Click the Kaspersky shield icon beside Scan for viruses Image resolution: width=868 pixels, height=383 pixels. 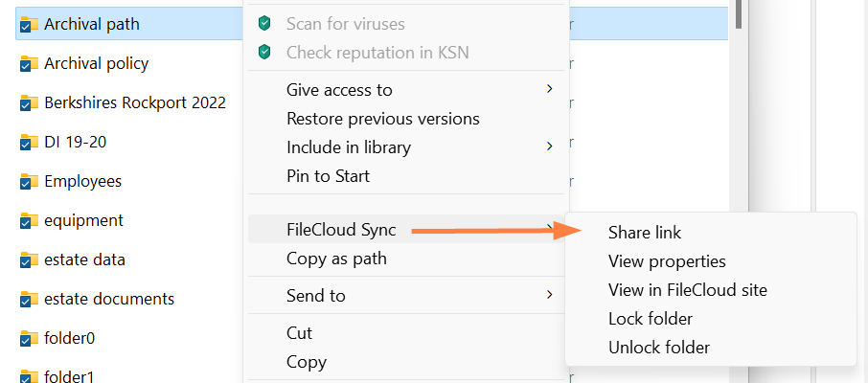pyautogui.click(x=265, y=23)
